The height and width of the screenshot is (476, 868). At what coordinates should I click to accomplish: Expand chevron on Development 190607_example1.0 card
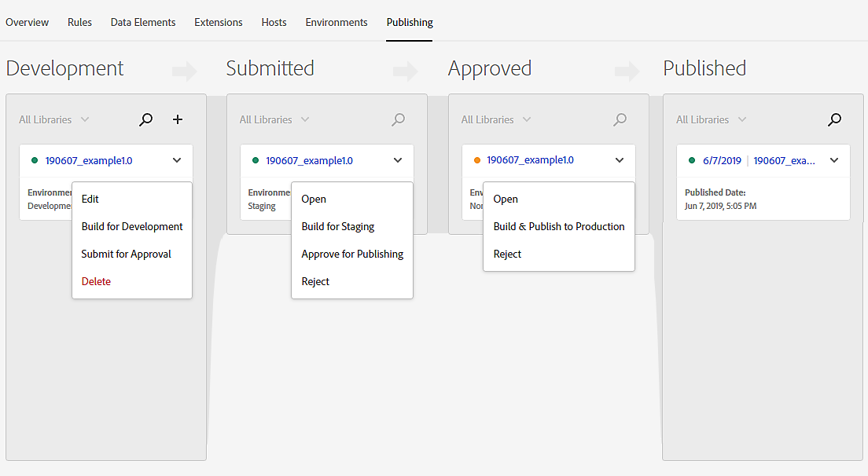click(177, 160)
